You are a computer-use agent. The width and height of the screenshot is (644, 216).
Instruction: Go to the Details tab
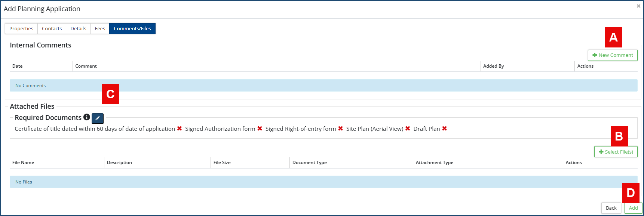(x=78, y=29)
